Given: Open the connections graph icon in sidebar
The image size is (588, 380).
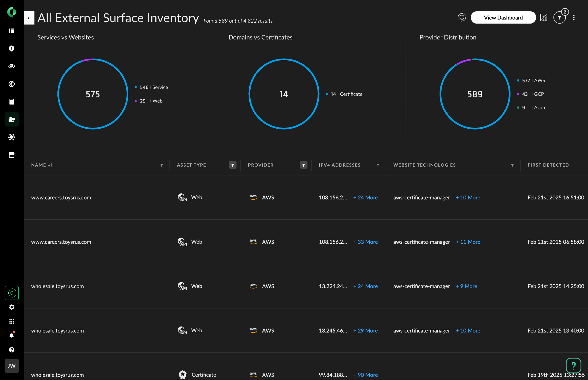Looking at the screenshot, I should (x=11, y=137).
